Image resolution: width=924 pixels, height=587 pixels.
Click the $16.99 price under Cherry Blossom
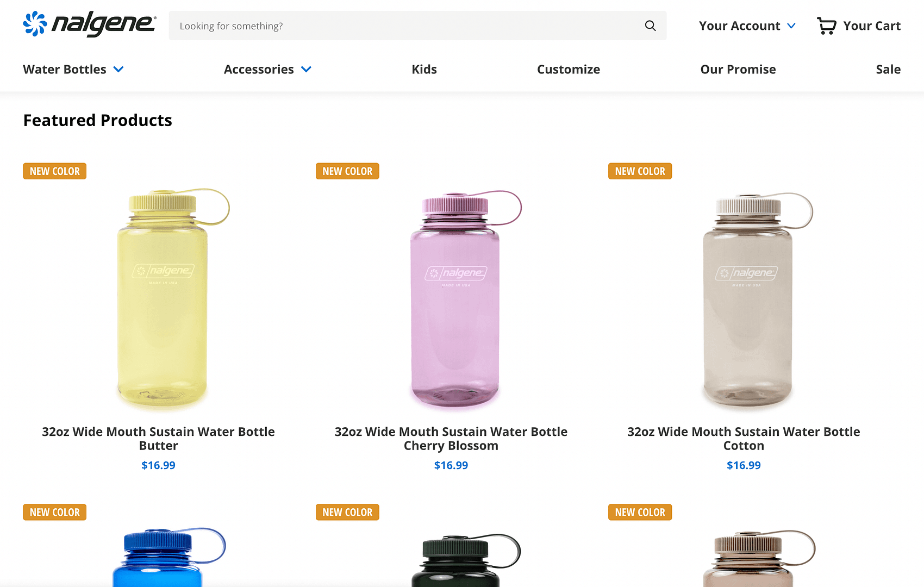(451, 465)
